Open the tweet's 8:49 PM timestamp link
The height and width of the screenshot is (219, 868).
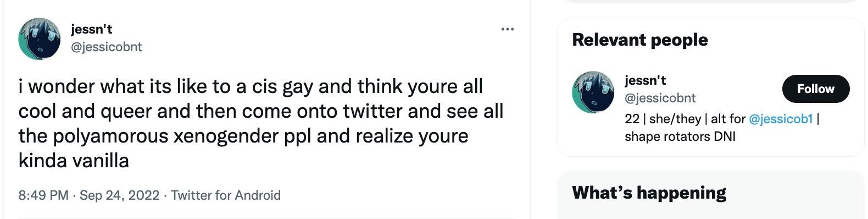[43, 195]
